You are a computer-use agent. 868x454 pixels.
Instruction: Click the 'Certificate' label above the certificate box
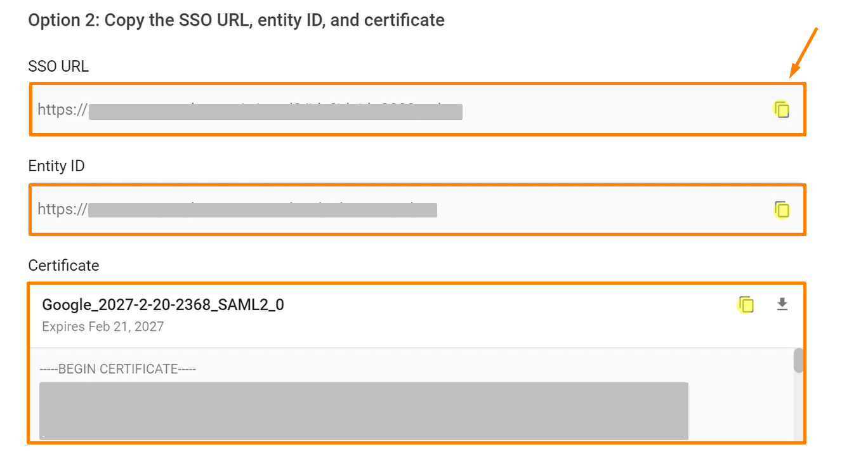pyautogui.click(x=63, y=265)
